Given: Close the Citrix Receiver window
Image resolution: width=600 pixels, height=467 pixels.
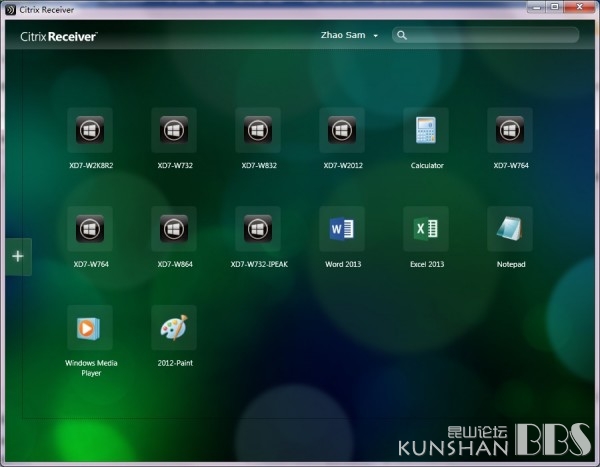Looking at the screenshot, I should pos(579,7).
